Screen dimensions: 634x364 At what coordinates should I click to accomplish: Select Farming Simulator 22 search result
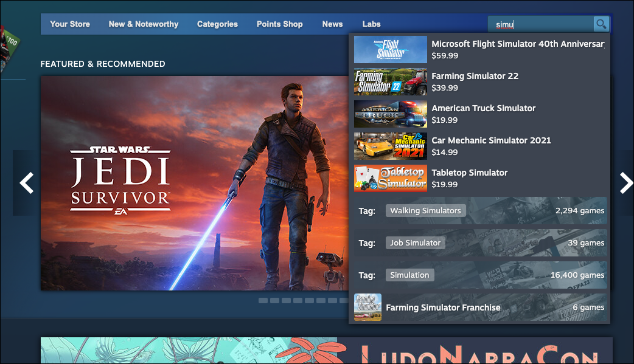coord(480,81)
